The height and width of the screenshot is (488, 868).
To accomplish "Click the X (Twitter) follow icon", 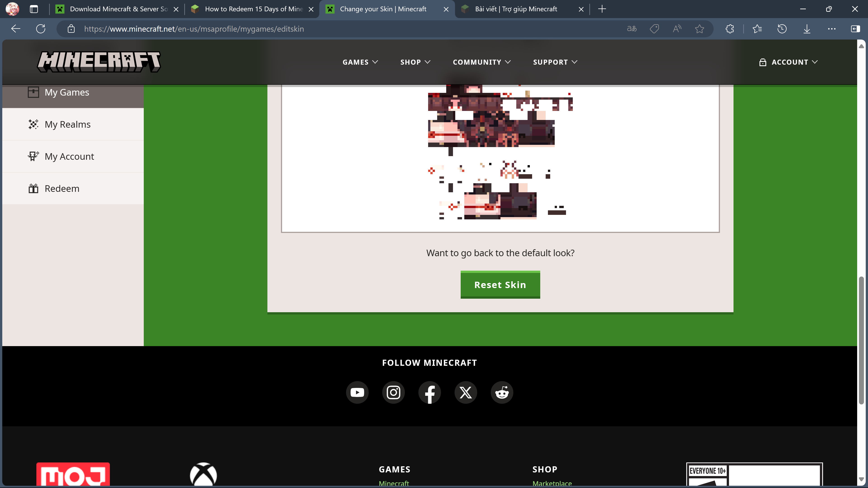I will 466,392.
